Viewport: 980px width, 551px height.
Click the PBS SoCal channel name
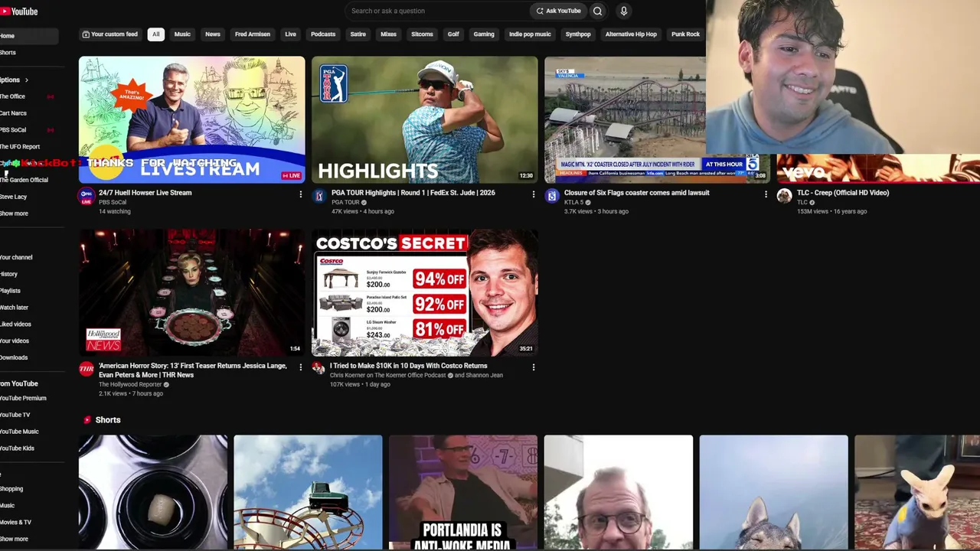point(113,203)
